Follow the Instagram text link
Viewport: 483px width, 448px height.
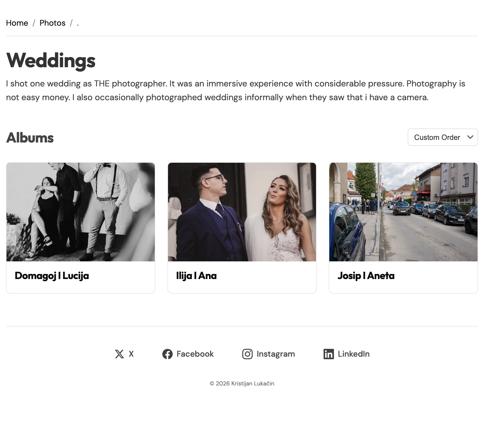[276, 354]
